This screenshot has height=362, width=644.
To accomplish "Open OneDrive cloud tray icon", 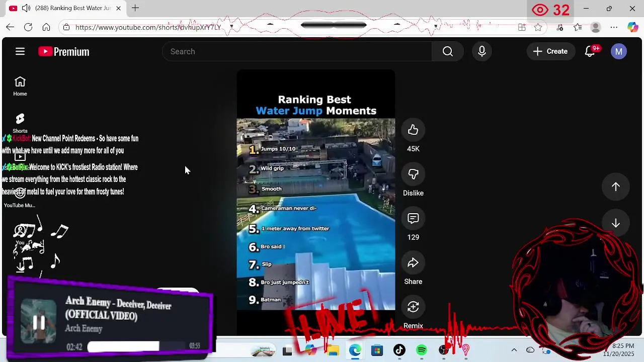I will 530,350.
